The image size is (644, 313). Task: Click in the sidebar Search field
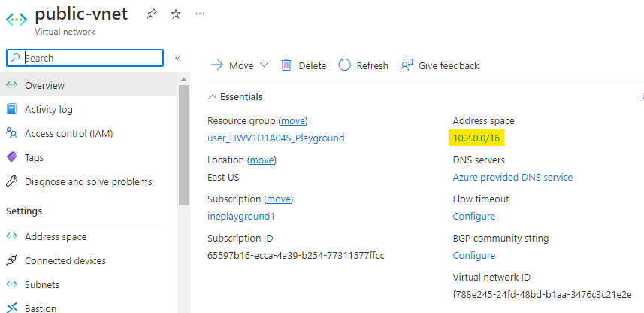[90, 58]
